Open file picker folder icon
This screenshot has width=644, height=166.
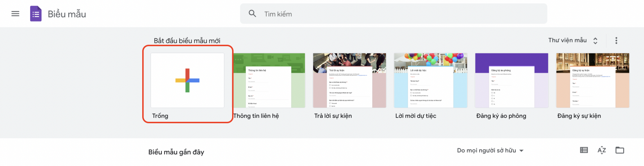pyautogui.click(x=620, y=150)
